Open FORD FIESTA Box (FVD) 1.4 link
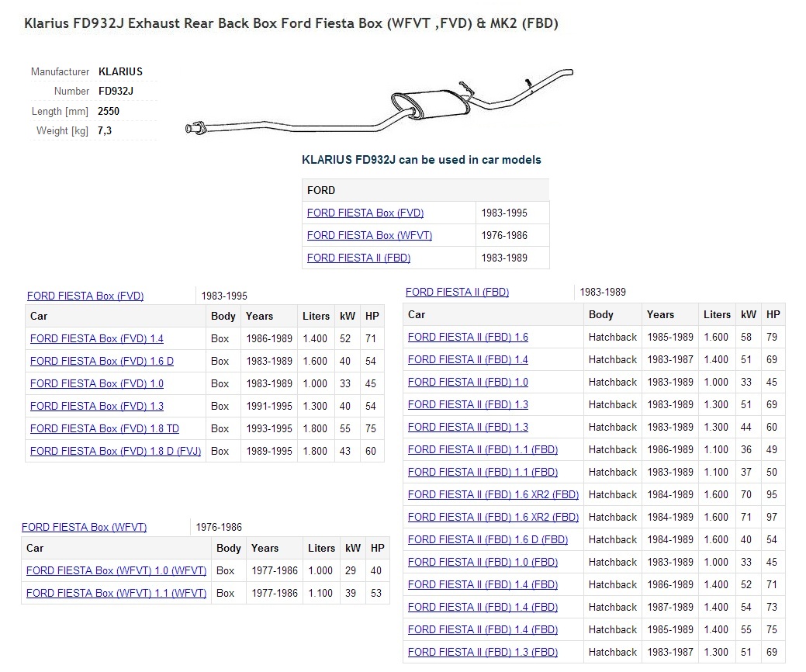806x672 pixels. pos(97,339)
